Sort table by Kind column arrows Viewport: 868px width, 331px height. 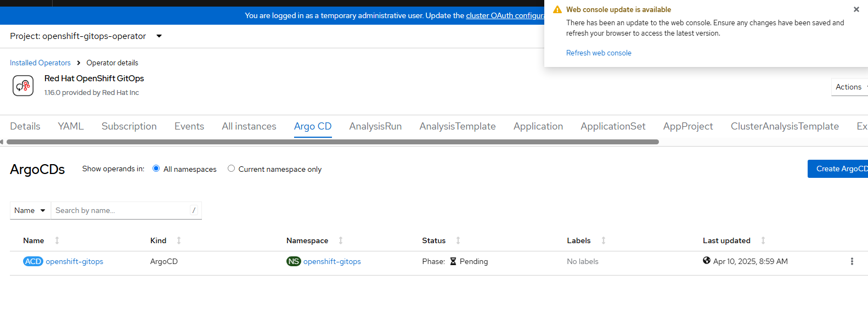(179, 240)
